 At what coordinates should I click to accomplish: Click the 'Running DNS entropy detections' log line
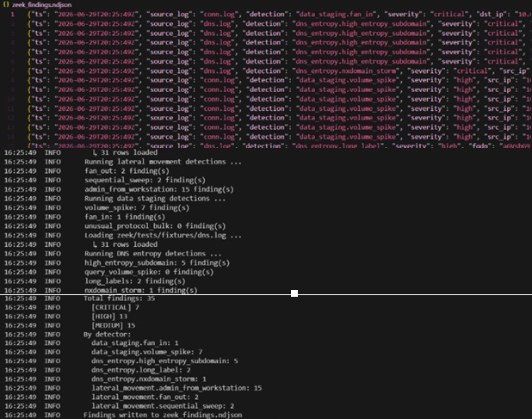tap(153, 254)
